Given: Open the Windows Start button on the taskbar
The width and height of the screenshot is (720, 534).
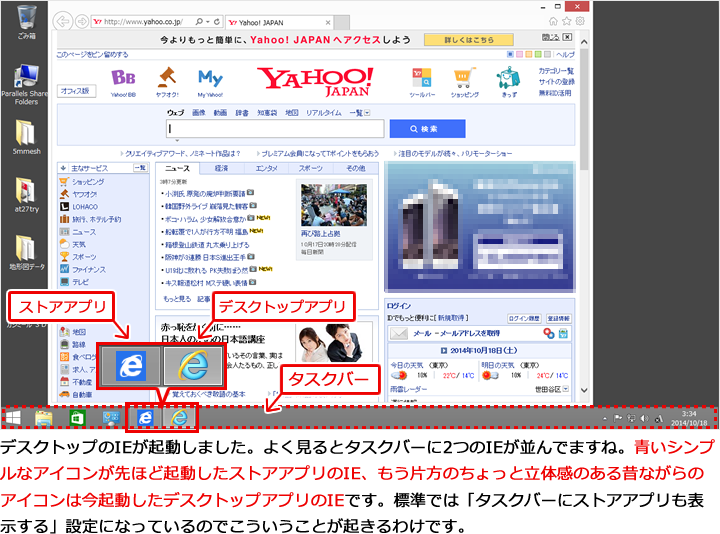Looking at the screenshot, I should [13, 418].
